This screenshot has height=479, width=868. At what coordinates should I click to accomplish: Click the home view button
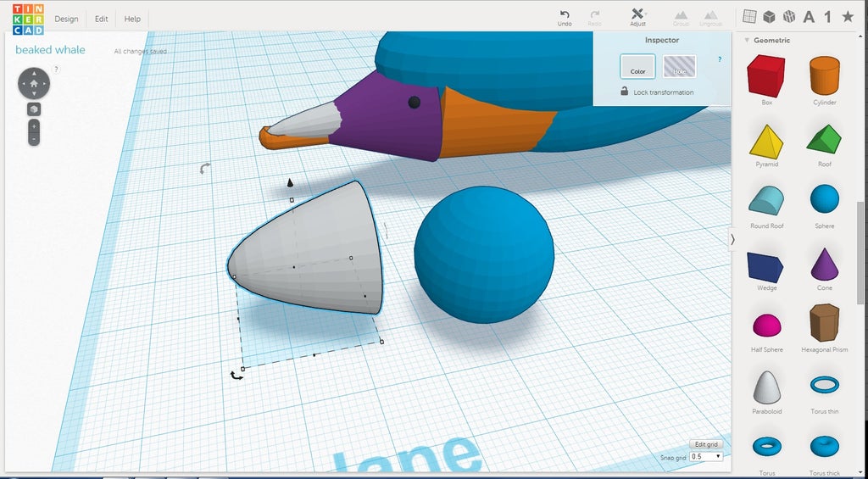(34, 84)
